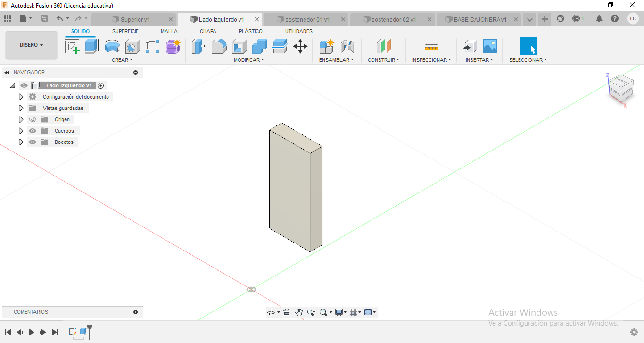Select the New Component tool
The height and width of the screenshot is (343, 644).
(326, 46)
